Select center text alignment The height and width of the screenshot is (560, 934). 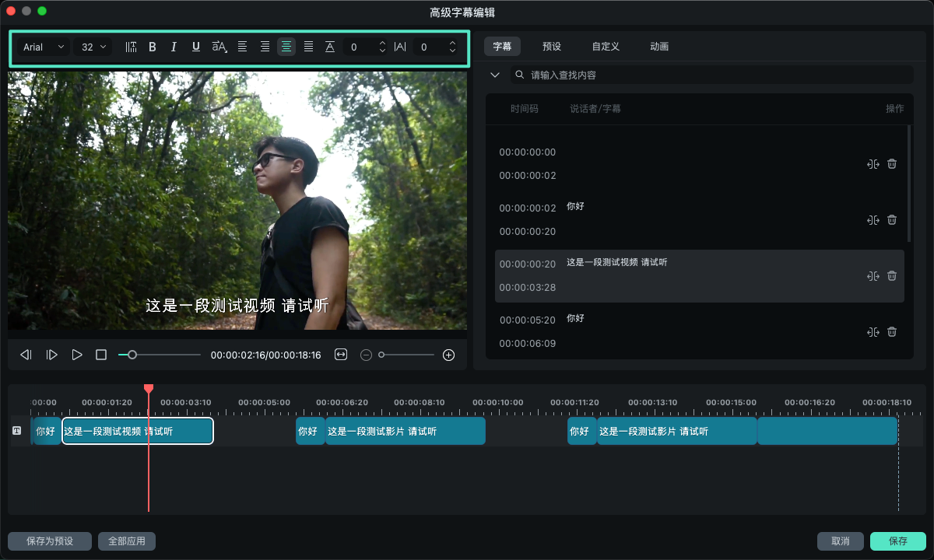coord(286,47)
